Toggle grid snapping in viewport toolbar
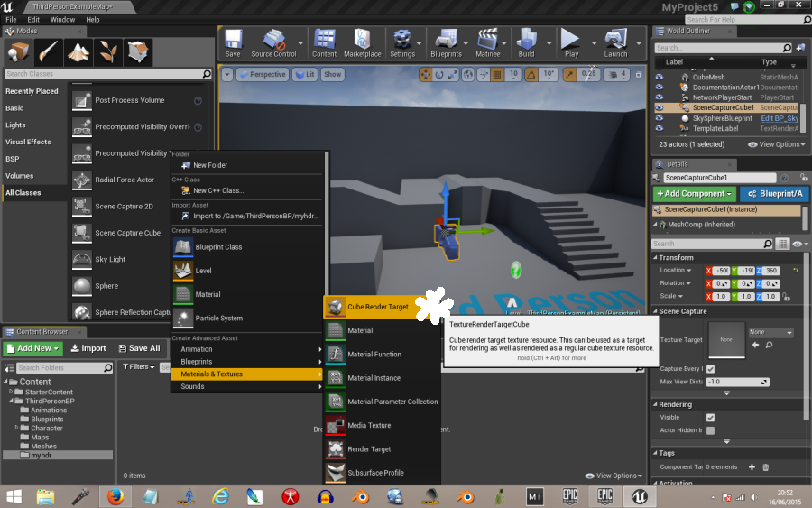Image resolution: width=812 pixels, height=508 pixels. [x=497, y=75]
